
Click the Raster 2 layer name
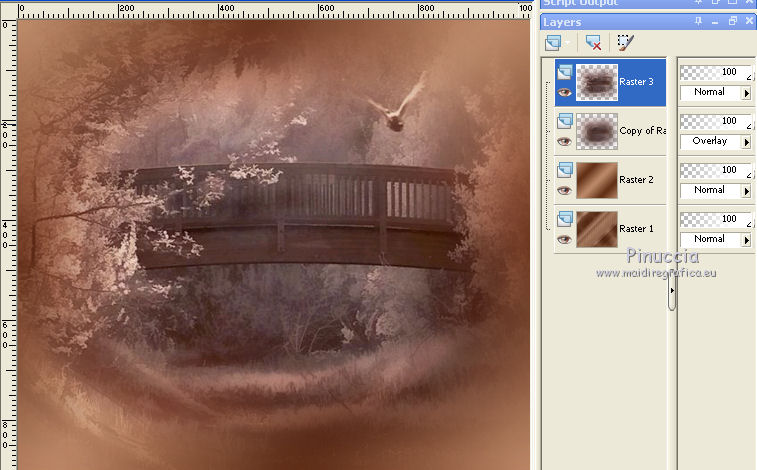click(636, 180)
